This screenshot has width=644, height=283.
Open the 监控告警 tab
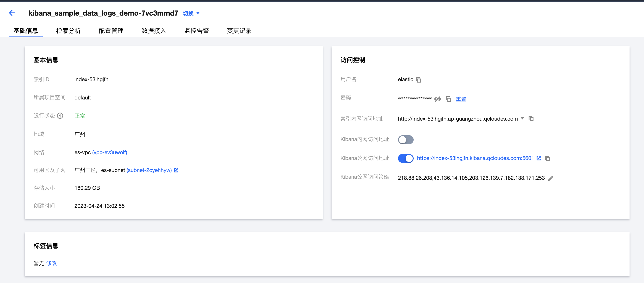[x=197, y=30]
